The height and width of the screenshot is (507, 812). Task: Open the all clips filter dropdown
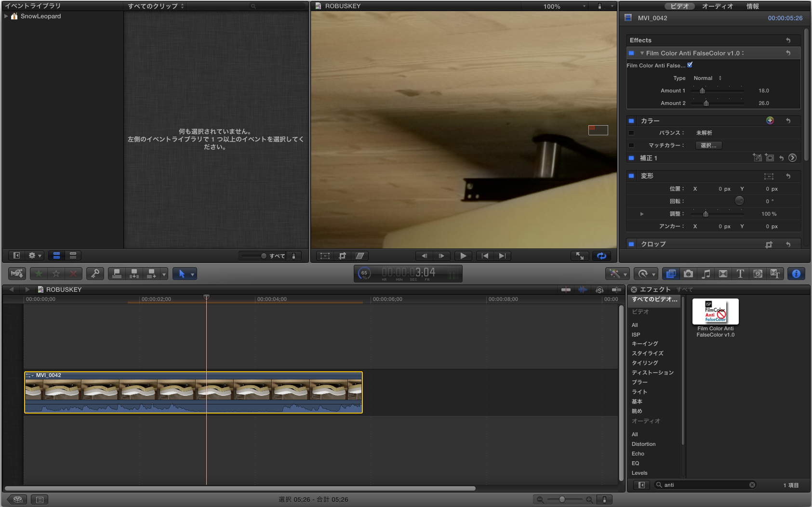pos(156,6)
